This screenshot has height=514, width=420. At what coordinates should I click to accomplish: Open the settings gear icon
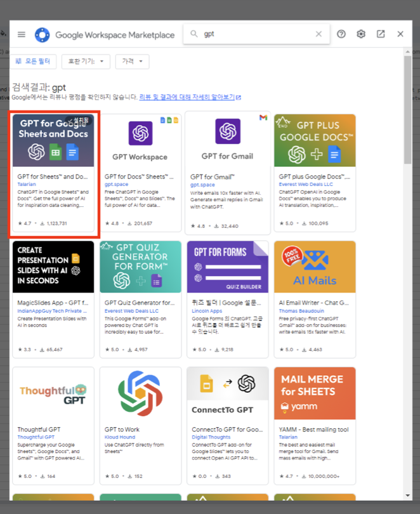[361, 34]
